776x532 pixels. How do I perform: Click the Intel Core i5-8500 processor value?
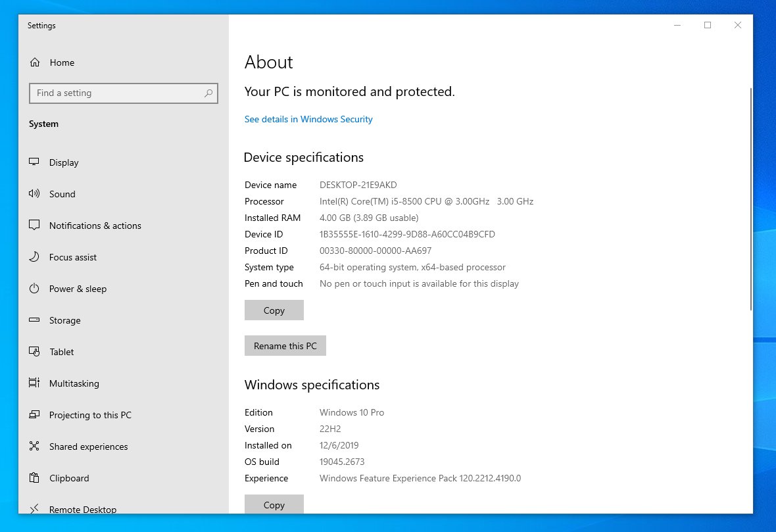pyautogui.click(x=426, y=201)
